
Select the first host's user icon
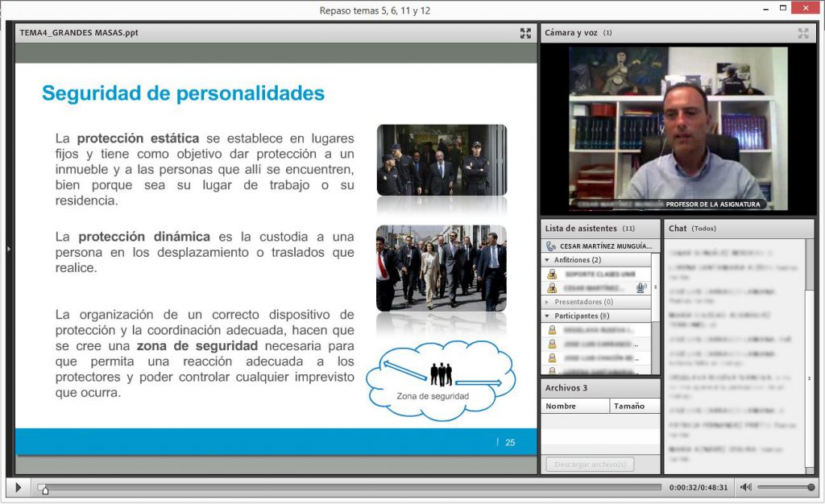tap(552, 274)
